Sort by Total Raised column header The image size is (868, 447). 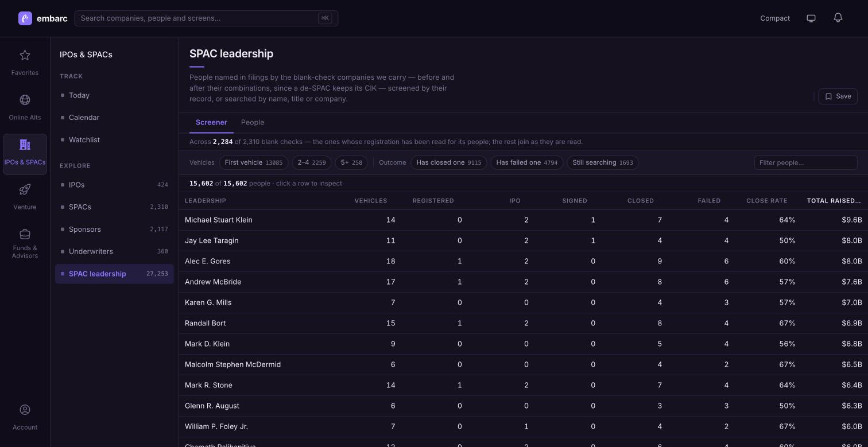tap(834, 201)
